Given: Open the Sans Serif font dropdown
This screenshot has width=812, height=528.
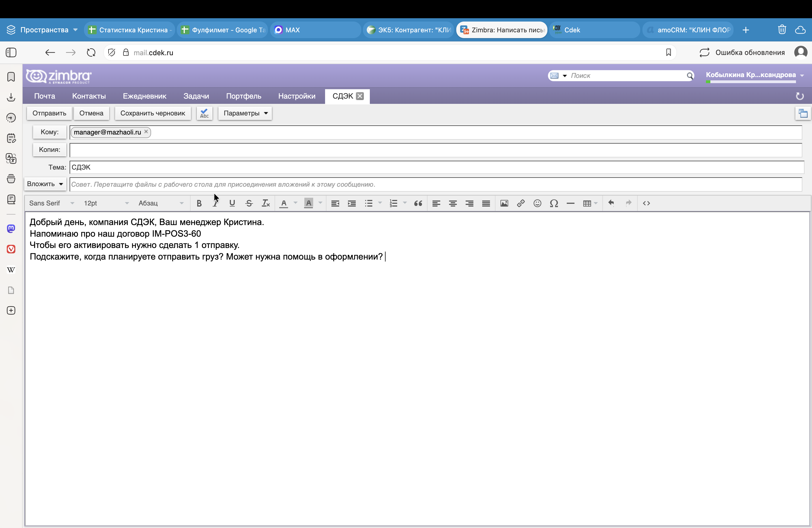Looking at the screenshot, I should [x=52, y=203].
